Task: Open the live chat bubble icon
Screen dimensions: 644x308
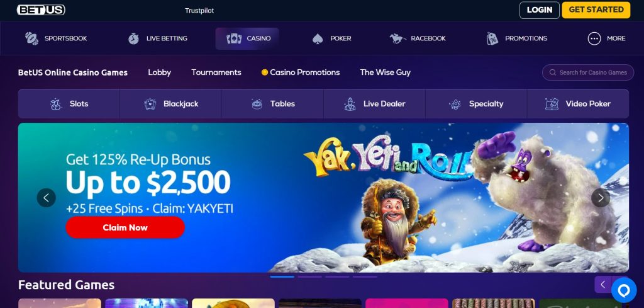Action: pos(624,290)
